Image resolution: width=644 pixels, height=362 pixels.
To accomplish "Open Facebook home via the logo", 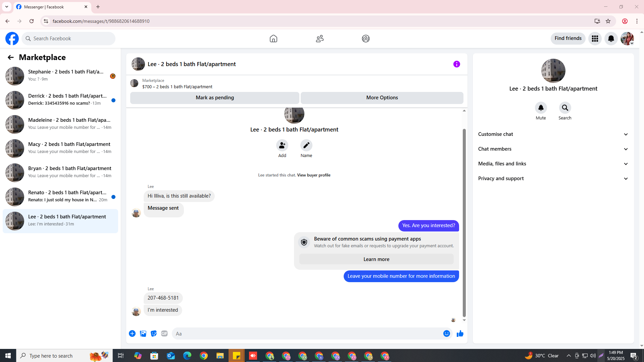I will pos(12,39).
